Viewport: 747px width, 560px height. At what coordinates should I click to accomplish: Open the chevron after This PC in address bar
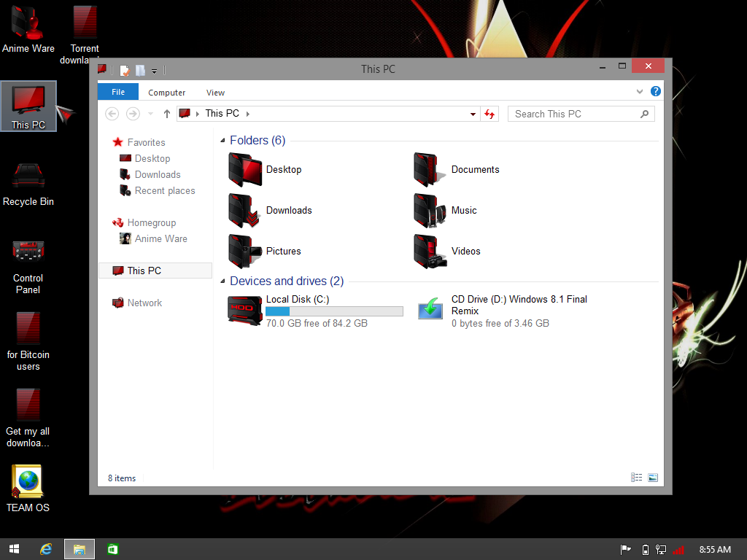[248, 114]
